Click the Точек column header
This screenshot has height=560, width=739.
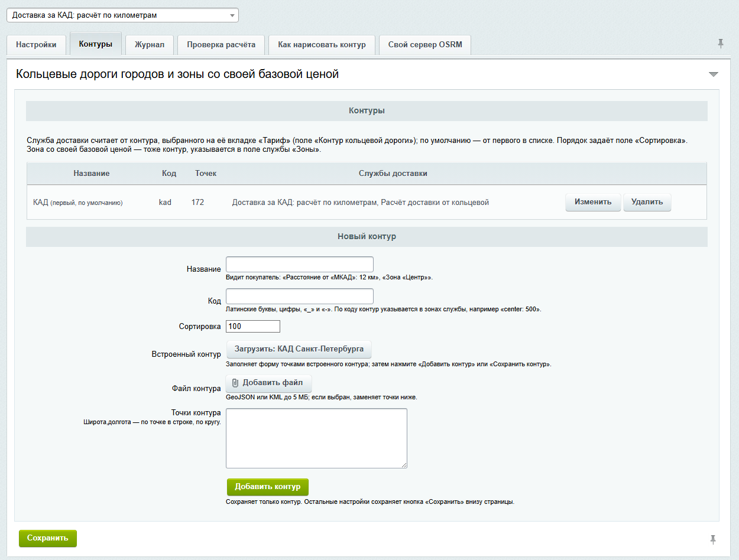(x=206, y=174)
